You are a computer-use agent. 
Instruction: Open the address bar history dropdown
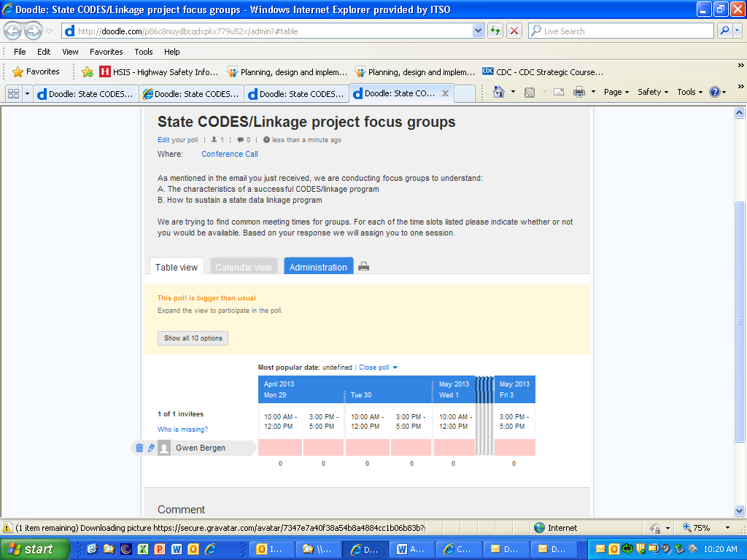478,31
